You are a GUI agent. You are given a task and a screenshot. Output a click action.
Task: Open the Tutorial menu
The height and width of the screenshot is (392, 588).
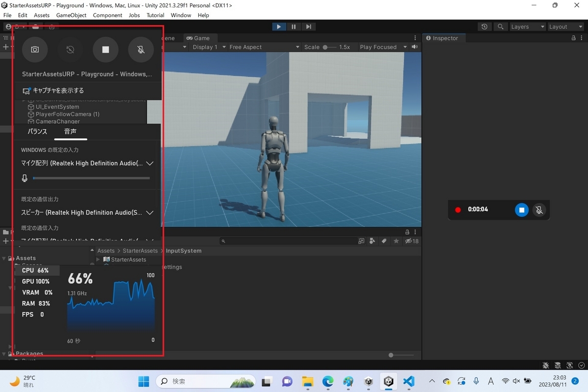[x=156, y=15]
